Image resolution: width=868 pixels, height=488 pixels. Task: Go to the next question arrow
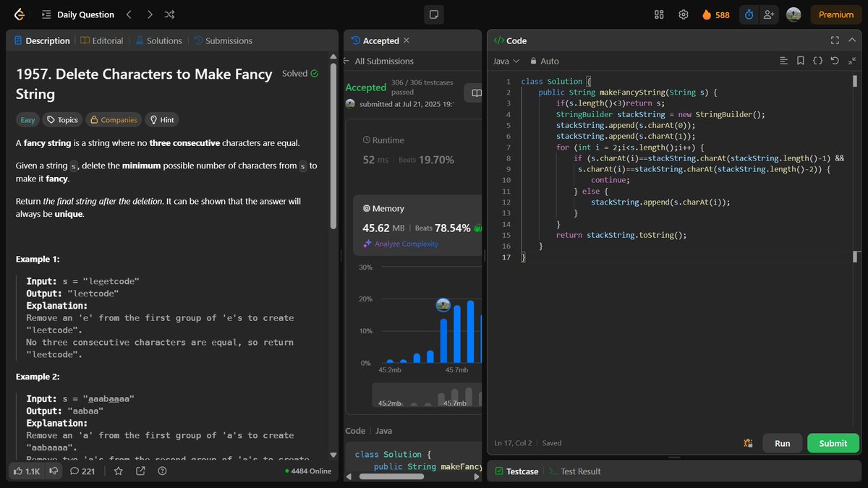(149, 14)
